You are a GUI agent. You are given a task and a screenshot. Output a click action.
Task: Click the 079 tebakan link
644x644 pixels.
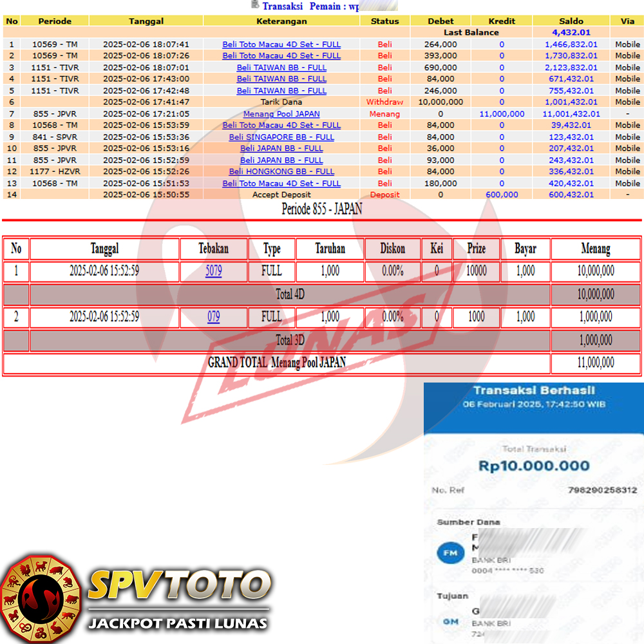[x=214, y=317]
